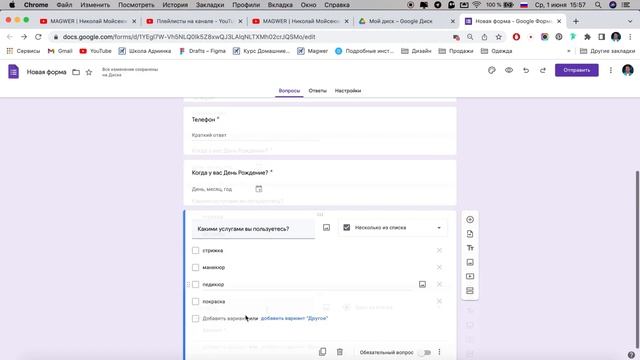Open the Gmail bookmark
The height and width of the screenshot is (360, 640).
(60, 51)
